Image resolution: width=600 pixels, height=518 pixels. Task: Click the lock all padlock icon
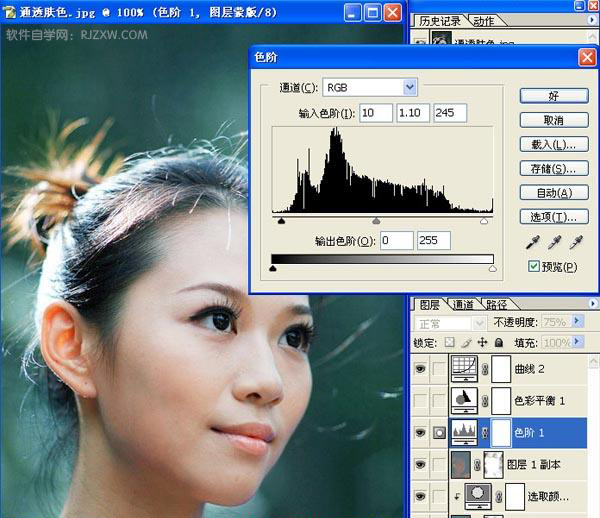(x=499, y=342)
